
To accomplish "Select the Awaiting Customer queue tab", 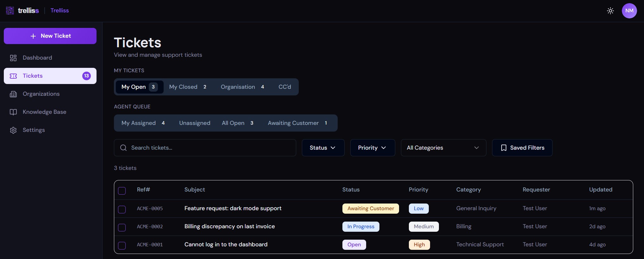I will pos(297,123).
